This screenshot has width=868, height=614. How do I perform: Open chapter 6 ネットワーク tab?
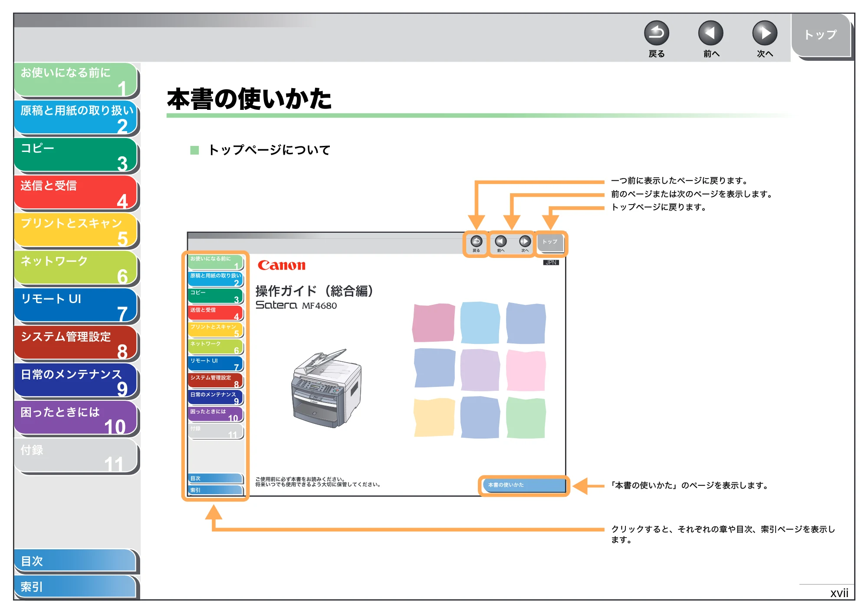(x=76, y=268)
